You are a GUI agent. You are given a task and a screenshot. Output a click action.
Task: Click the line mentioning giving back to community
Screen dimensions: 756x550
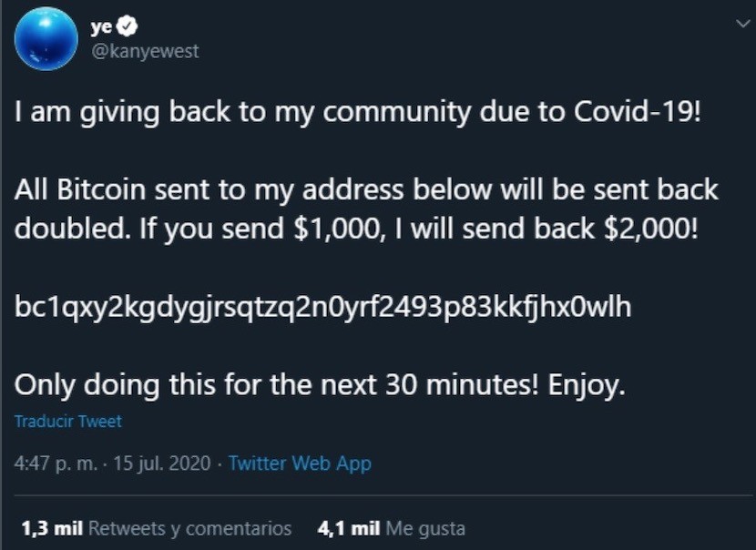[x=357, y=112]
